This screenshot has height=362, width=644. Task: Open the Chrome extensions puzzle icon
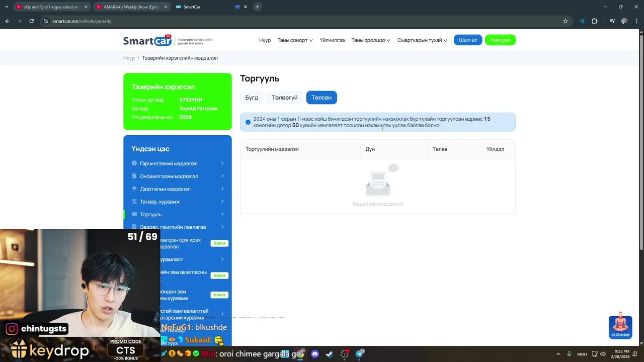pos(595,21)
